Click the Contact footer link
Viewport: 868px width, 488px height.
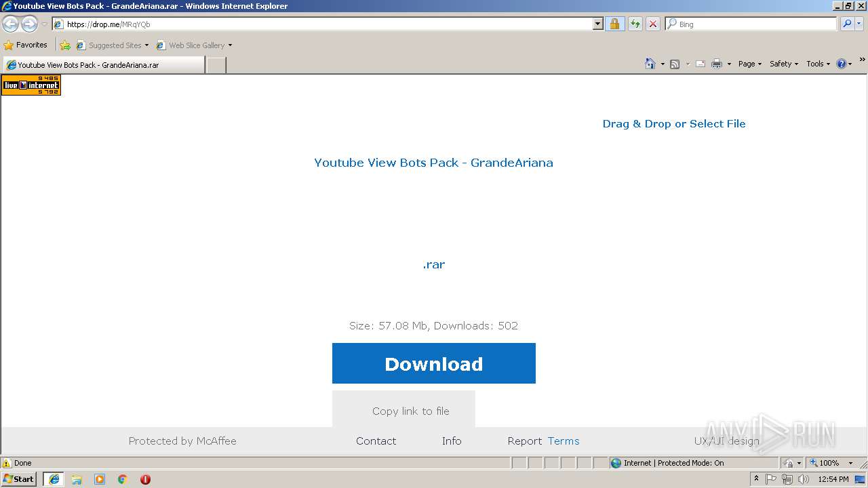376,441
